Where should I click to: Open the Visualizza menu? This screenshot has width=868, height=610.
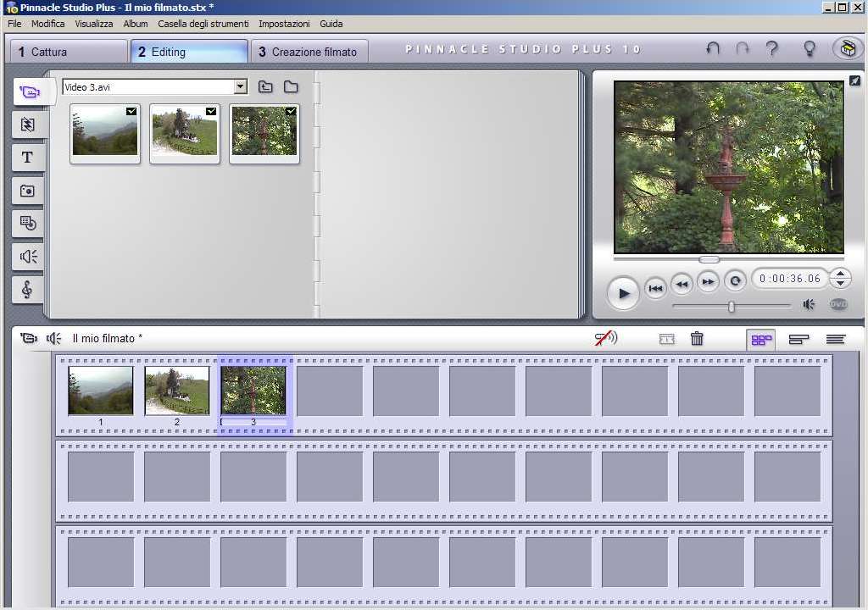(x=94, y=24)
